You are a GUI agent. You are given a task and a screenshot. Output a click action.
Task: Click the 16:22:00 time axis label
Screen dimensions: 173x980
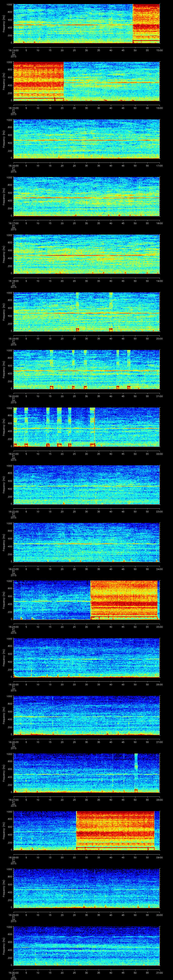[13, 511]
